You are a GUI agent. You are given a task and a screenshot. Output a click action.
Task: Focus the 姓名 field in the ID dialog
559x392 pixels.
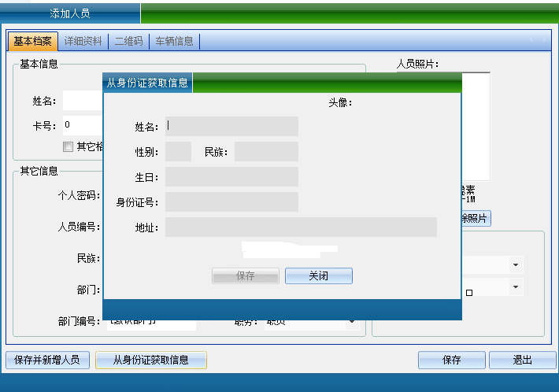click(231, 127)
